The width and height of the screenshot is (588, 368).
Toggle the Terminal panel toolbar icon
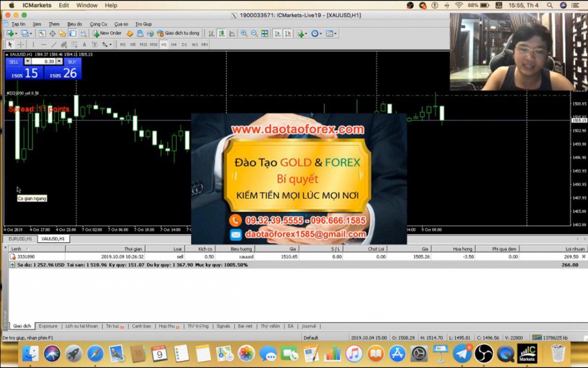[73, 33]
